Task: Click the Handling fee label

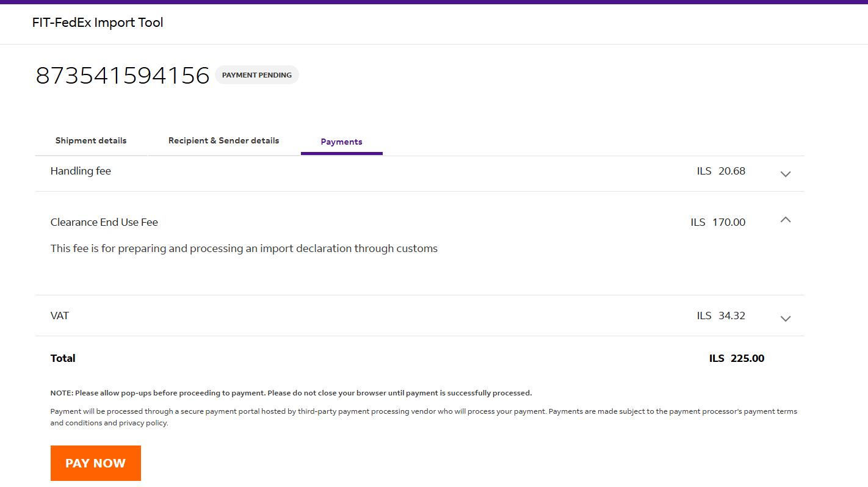Action: tap(81, 171)
